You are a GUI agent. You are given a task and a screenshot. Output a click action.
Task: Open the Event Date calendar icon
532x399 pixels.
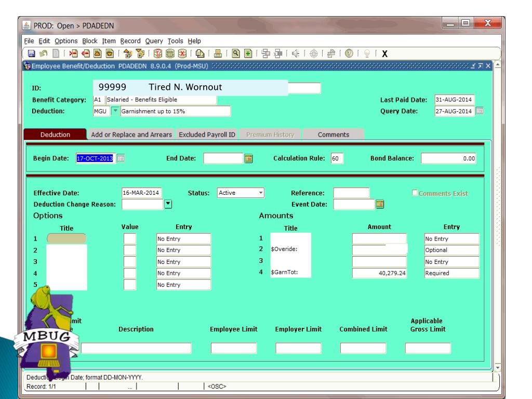[x=380, y=204]
